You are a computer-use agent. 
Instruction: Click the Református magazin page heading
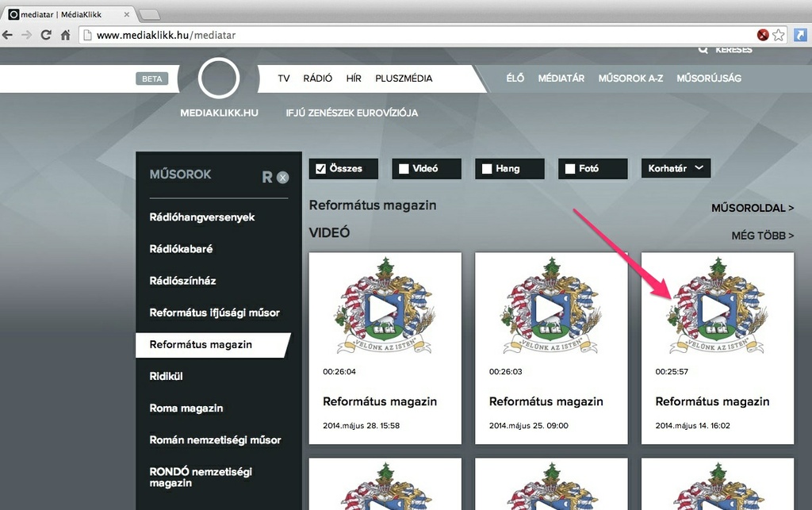coord(373,205)
